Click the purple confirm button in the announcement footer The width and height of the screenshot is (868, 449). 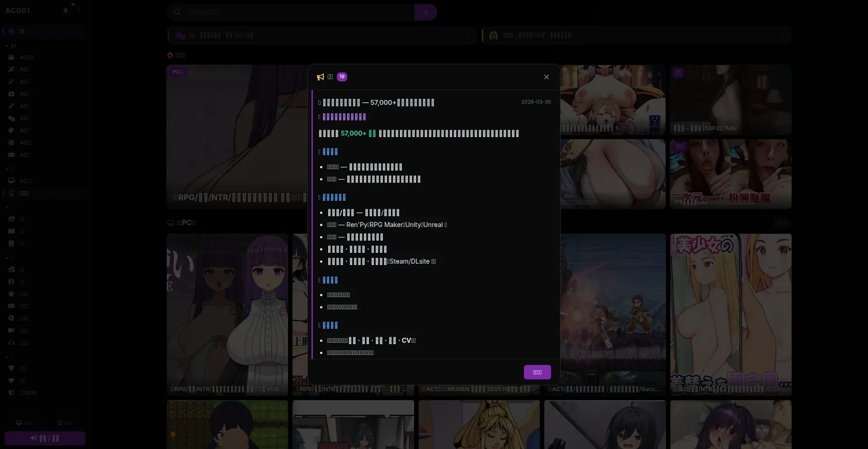coord(537,372)
